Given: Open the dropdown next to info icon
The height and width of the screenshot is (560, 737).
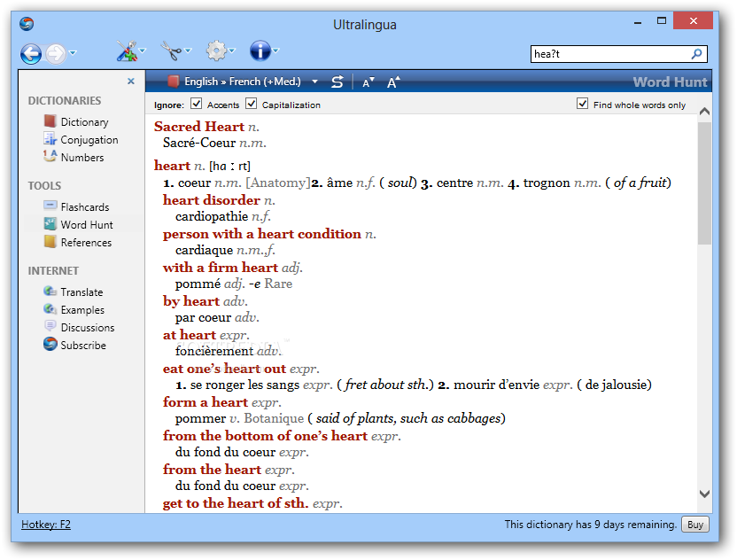Looking at the screenshot, I should tap(275, 51).
